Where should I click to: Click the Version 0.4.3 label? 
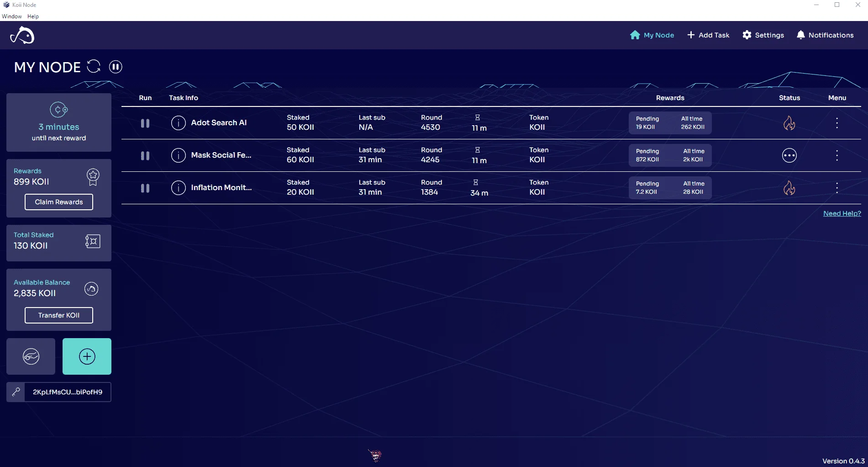(844, 461)
